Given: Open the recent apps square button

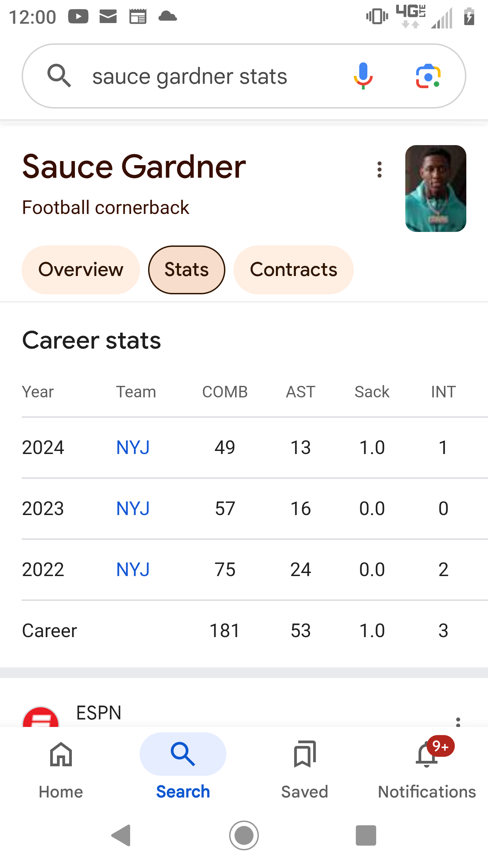Looking at the screenshot, I should (366, 835).
